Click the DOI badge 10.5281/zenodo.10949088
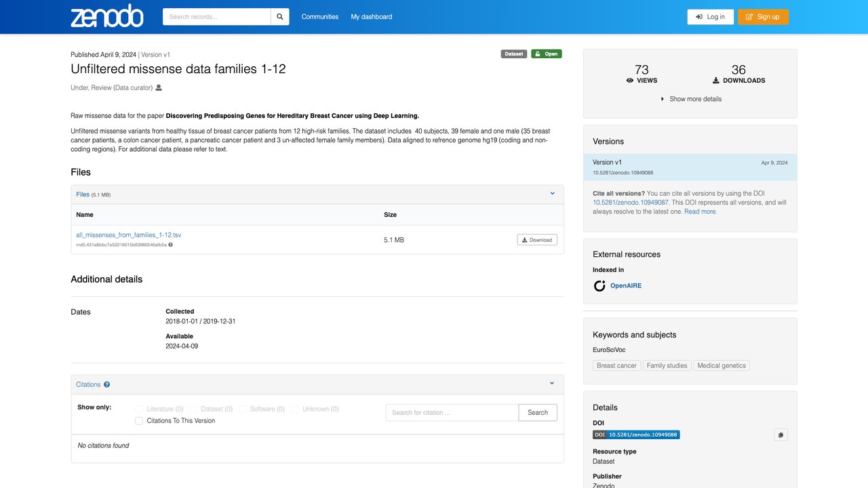Screen dimensions: 868x488 (x=636, y=434)
